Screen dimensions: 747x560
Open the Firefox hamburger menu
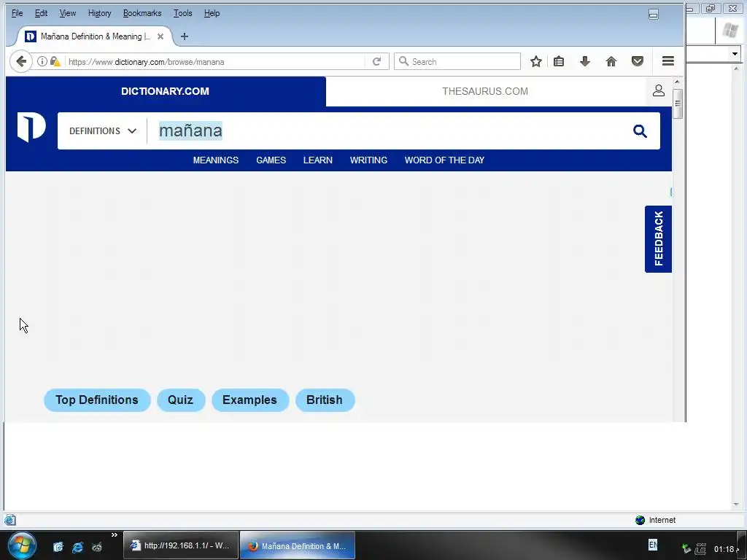[668, 61]
